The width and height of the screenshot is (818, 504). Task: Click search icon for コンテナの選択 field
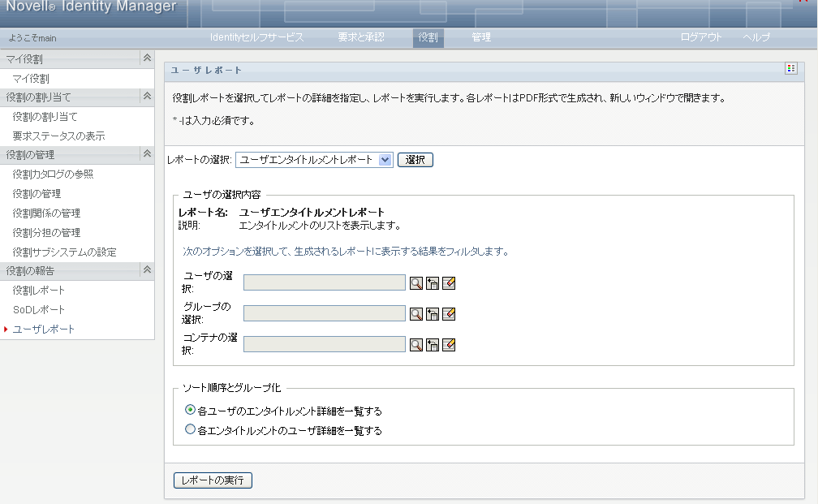point(415,344)
